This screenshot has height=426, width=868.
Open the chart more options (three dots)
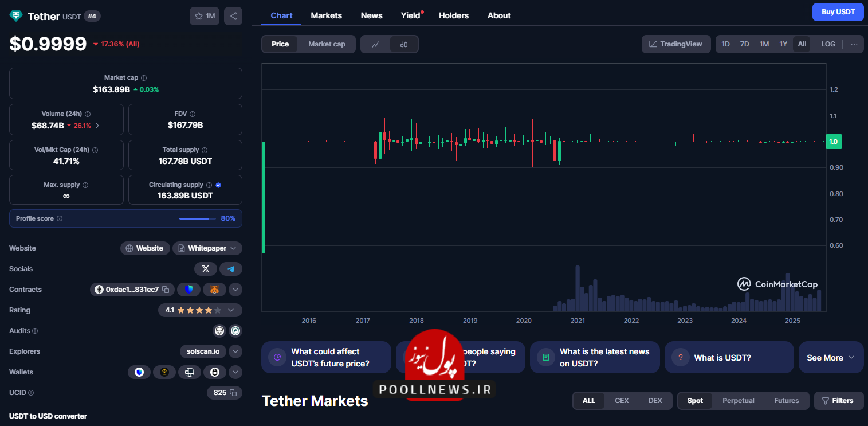854,44
